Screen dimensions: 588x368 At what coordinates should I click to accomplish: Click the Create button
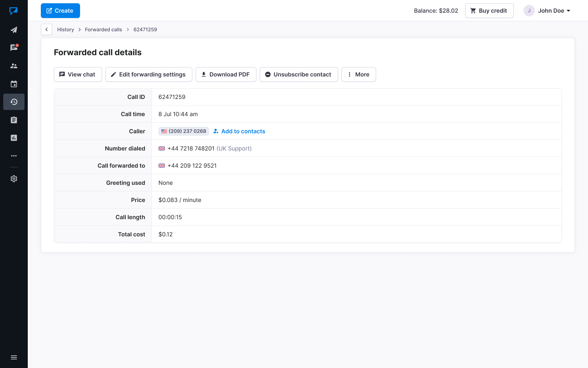60,11
